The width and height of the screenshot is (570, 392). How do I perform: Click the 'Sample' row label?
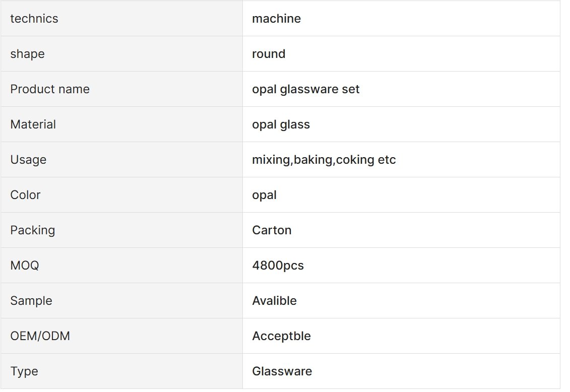click(x=31, y=301)
